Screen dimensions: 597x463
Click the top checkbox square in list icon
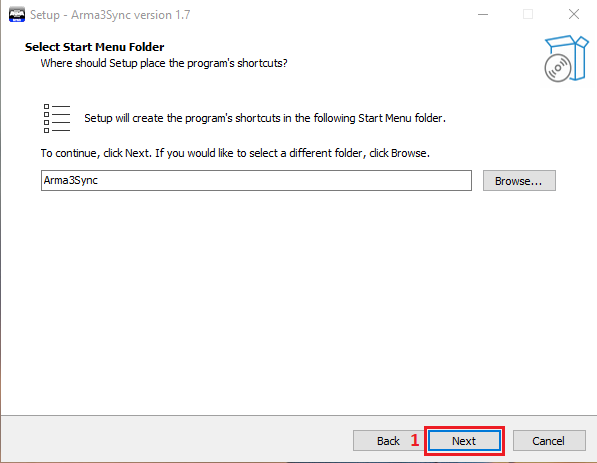tap(46, 107)
